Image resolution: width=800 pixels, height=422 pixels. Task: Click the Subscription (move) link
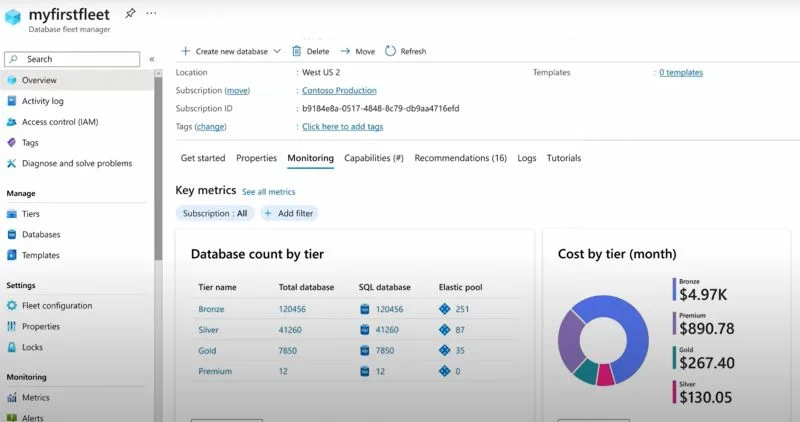[237, 90]
